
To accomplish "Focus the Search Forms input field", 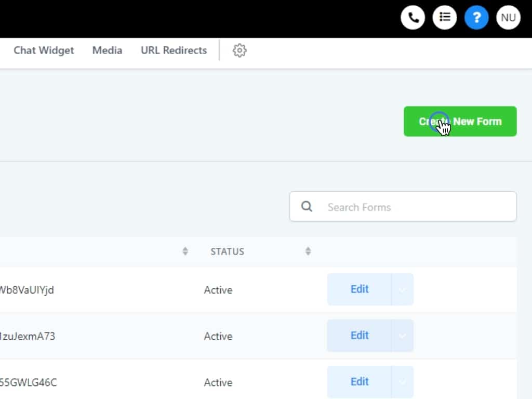I will pyautogui.click(x=416, y=207).
